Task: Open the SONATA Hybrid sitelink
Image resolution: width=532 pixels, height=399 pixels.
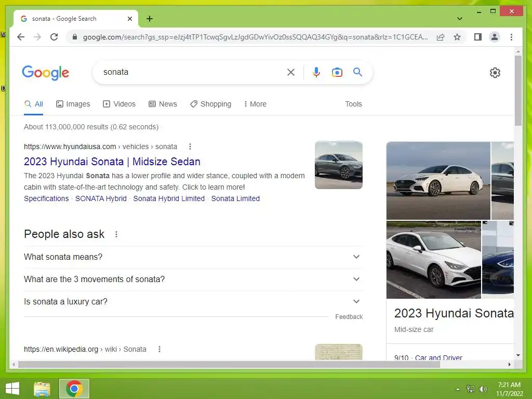Action: coord(101,198)
